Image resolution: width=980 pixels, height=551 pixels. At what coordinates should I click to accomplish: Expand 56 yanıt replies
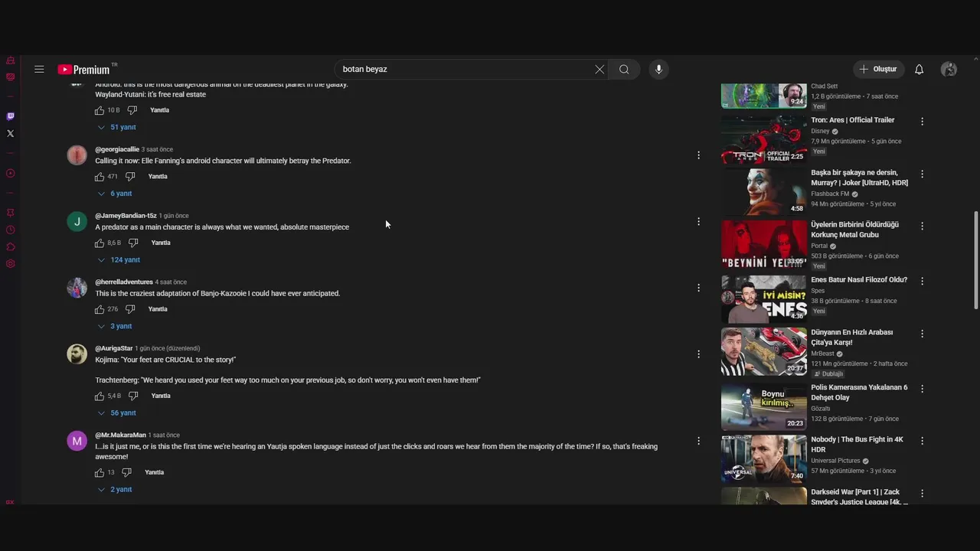coord(116,413)
